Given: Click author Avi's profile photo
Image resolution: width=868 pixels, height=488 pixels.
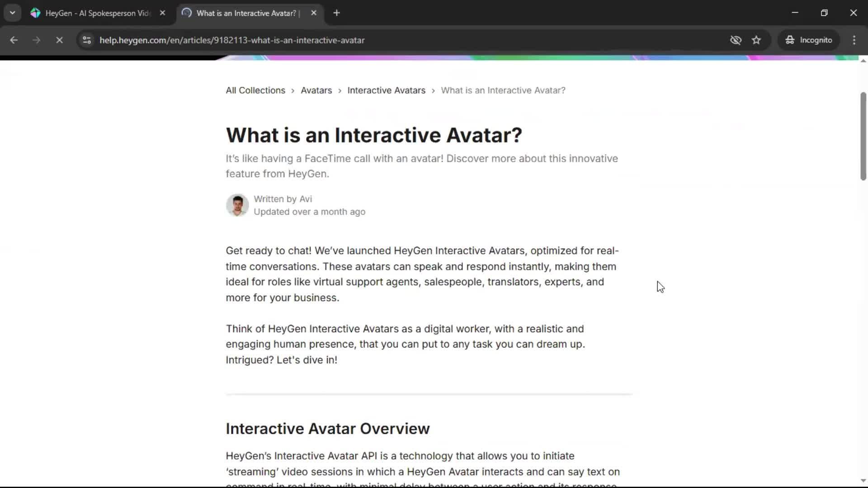Looking at the screenshot, I should 237,205.
